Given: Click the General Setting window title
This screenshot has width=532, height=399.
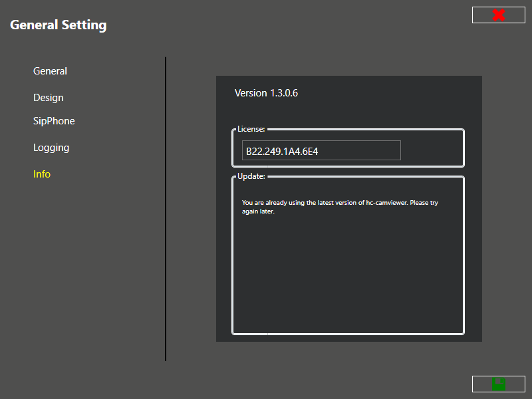Looking at the screenshot, I should click(59, 25).
